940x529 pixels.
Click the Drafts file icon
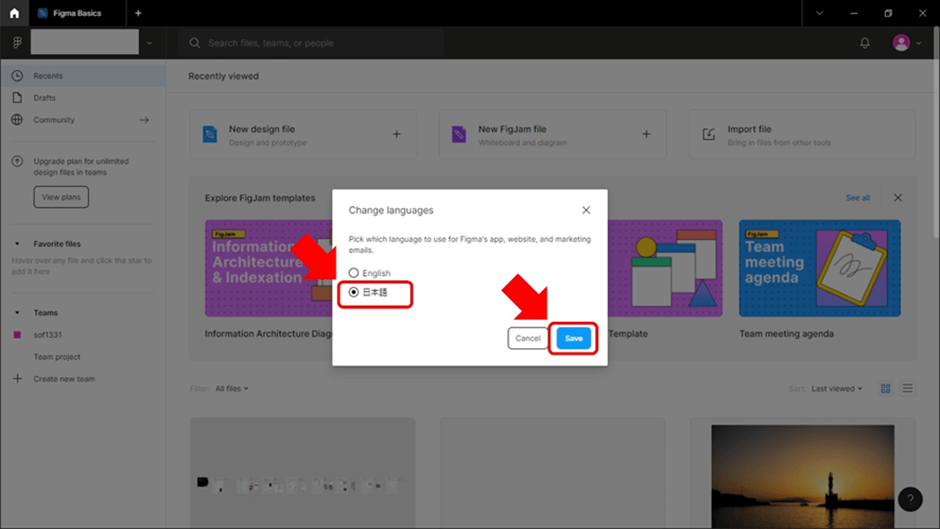pyautogui.click(x=17, y=98)
